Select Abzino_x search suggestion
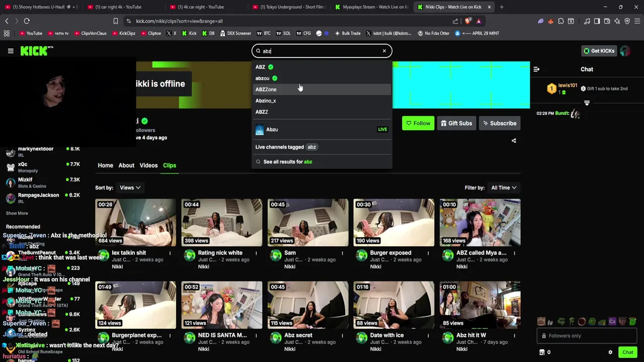The width and height of the screenshot is (644, 362). [x=321, y=101]
